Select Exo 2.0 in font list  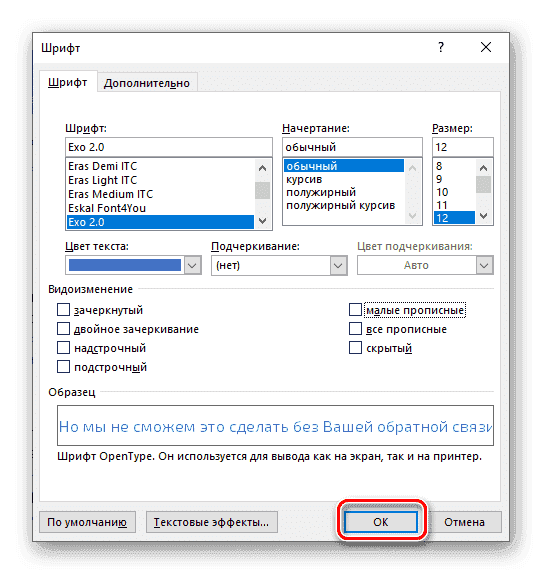[160, 222]
